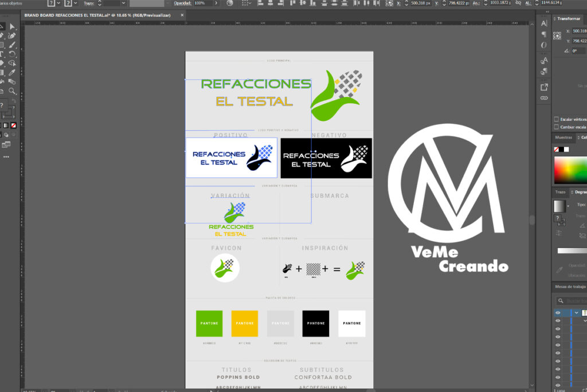Screen dimensions: 587x392
Task: Click the Opacidad 100% field
Action: [202, 3]
